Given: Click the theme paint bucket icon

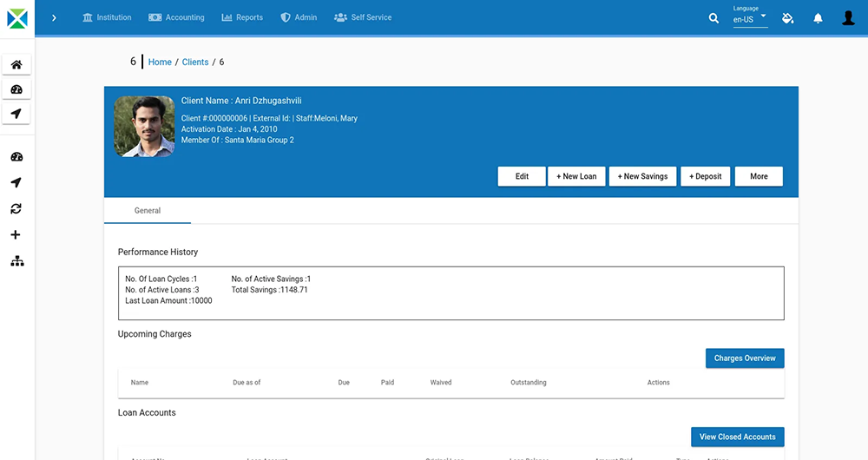Looking at the screenshot, I should pyautogui.click(x=788, y=18).
